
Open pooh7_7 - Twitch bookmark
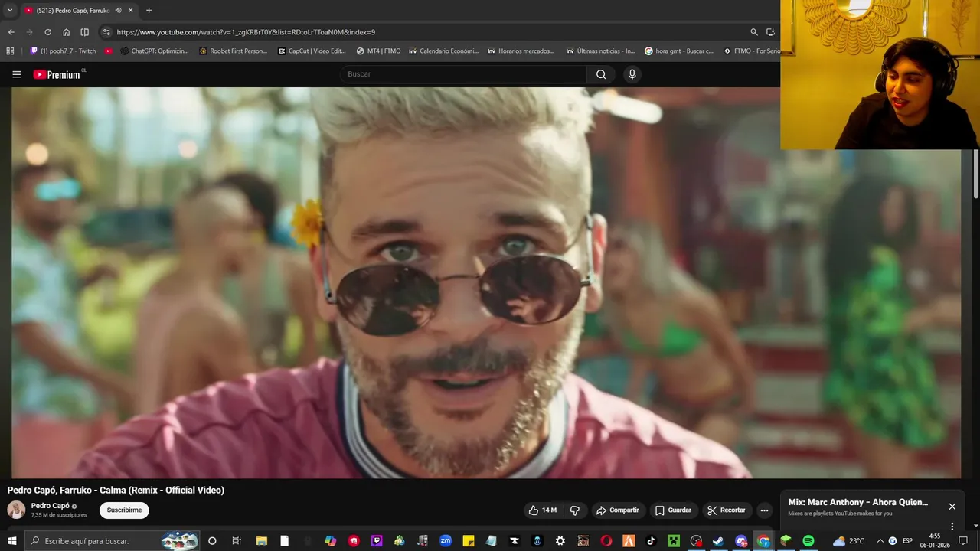tap(63, 51)
